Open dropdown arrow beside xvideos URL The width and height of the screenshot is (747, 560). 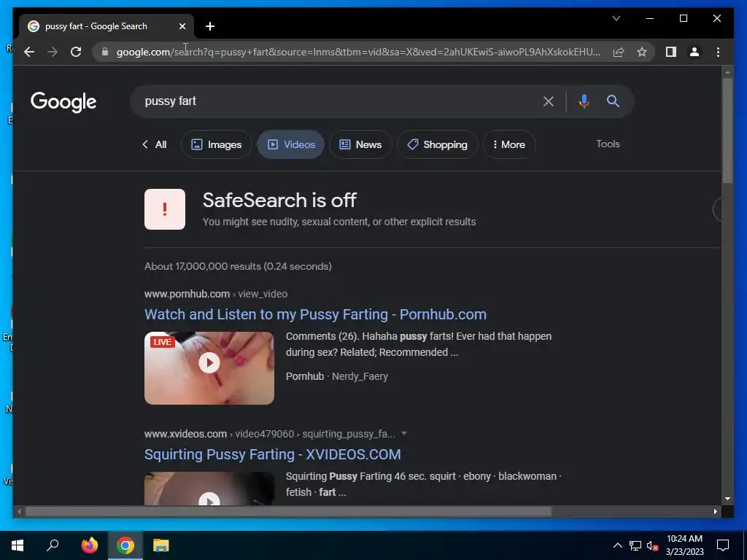tap(404, 434)
